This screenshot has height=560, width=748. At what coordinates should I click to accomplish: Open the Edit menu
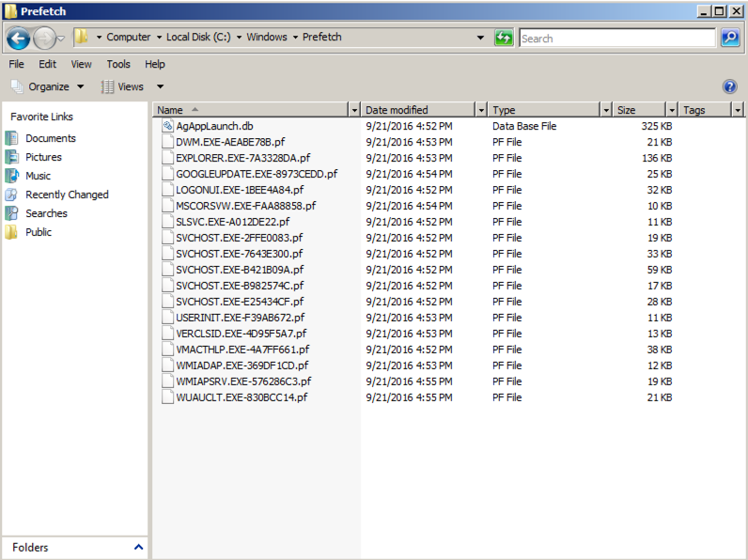point(47,64)
